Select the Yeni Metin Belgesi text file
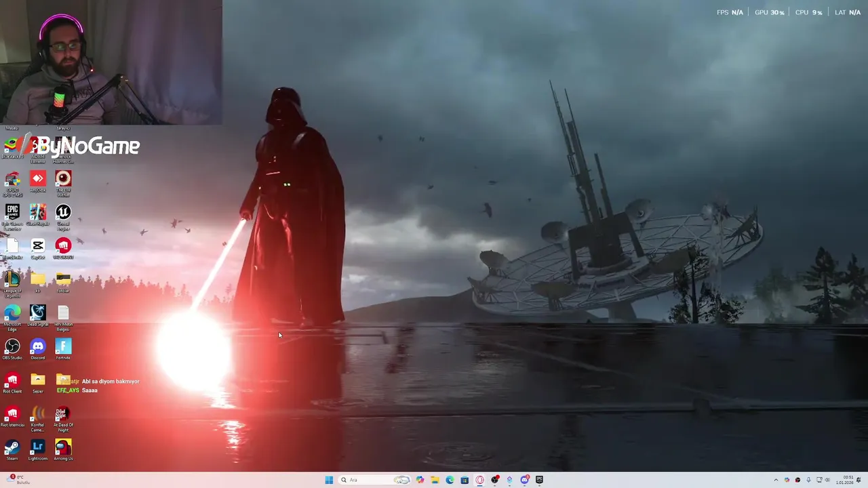 point(63,318)
